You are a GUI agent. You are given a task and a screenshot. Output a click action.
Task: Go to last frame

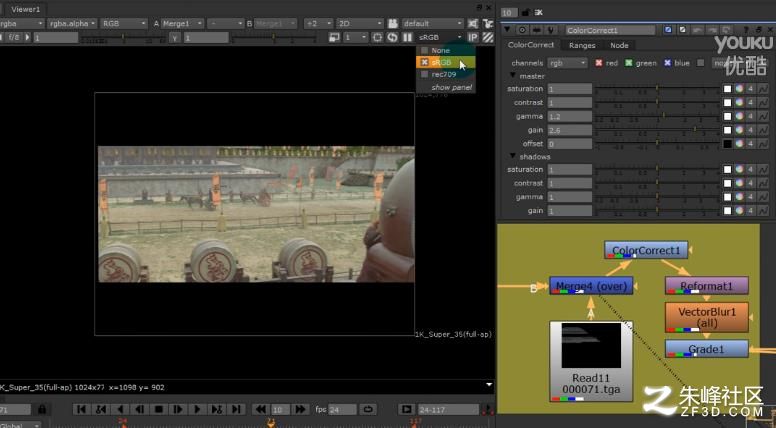236,409
